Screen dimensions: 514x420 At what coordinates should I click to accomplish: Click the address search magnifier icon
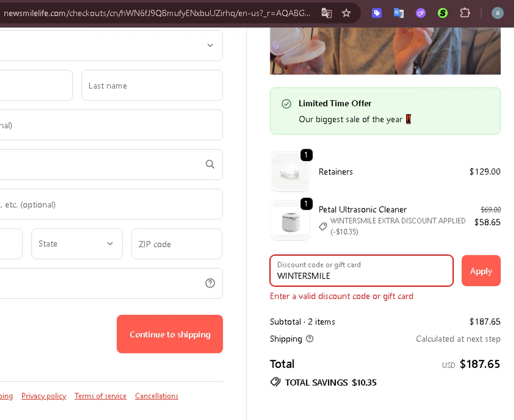pyautogui.click(x=210, y=164)
